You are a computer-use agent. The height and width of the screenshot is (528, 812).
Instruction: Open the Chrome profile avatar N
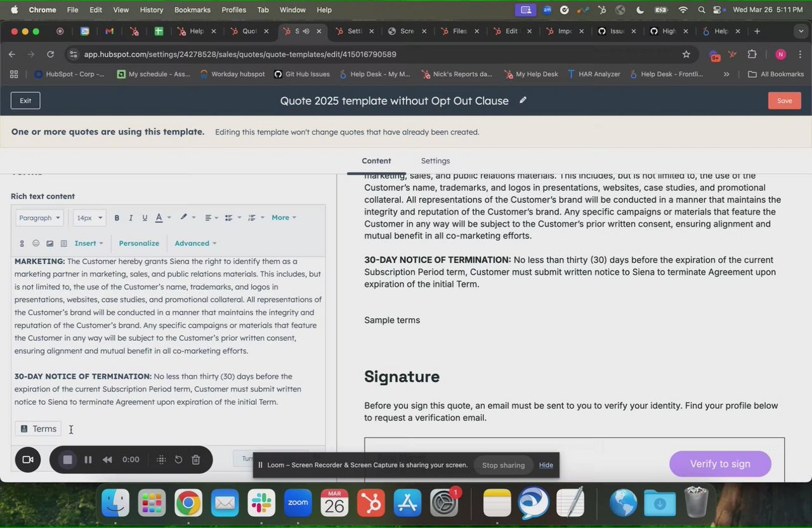780,55
